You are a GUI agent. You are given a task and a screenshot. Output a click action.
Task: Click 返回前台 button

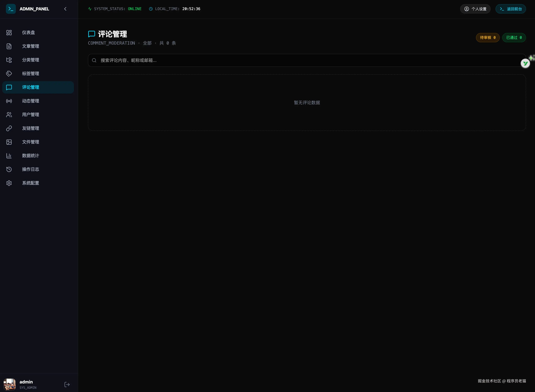click(x=511, y=9)
